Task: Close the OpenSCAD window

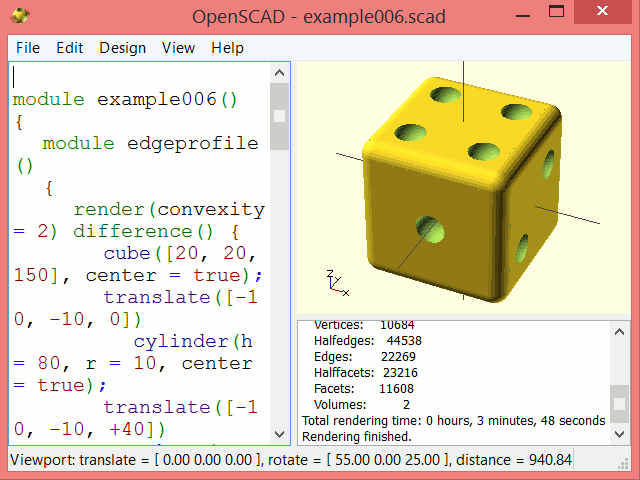Action: [x=602, y=11]
